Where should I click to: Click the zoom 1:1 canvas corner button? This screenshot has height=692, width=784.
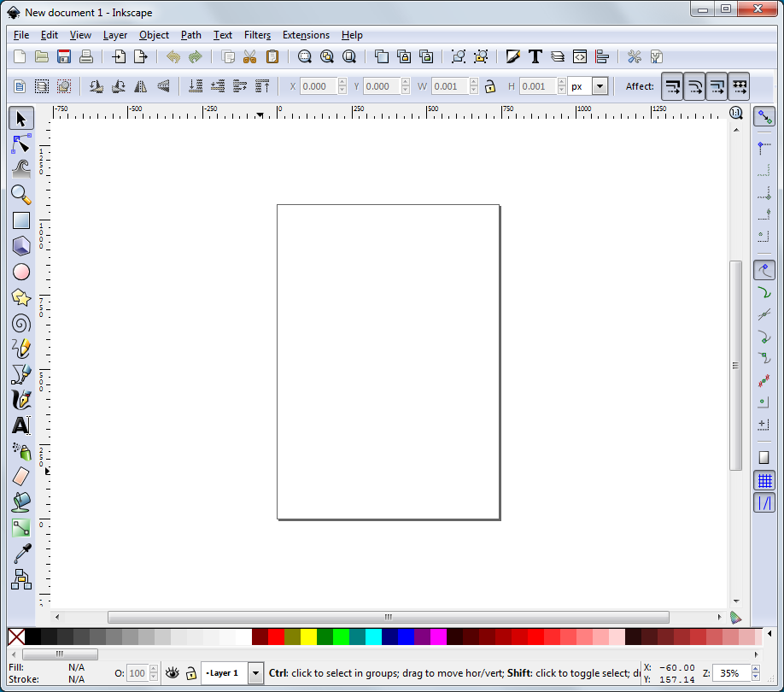[735, 113]
